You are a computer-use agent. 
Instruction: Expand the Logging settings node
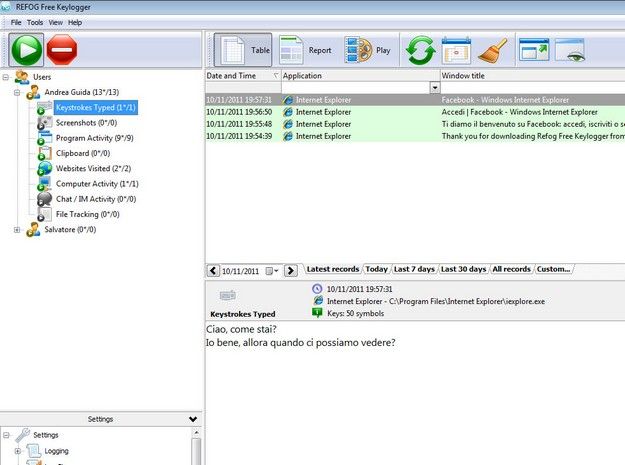(x=17, y=451)
